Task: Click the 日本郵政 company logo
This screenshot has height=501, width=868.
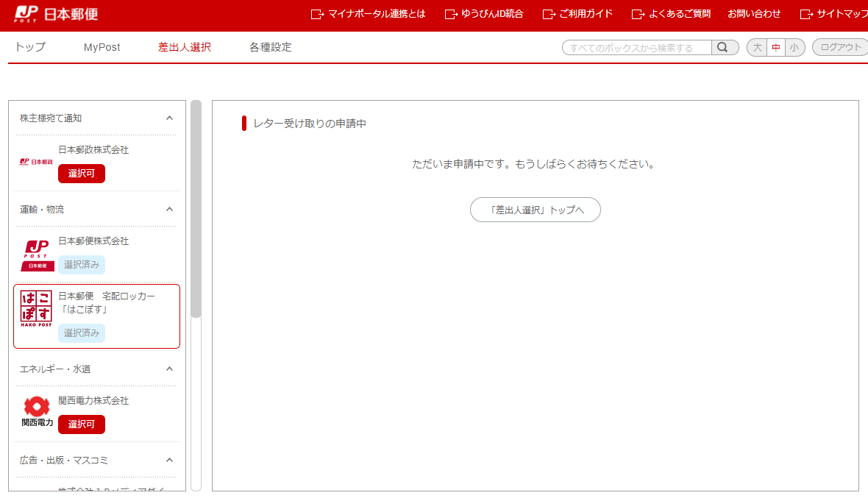Action: click(36, 162)
